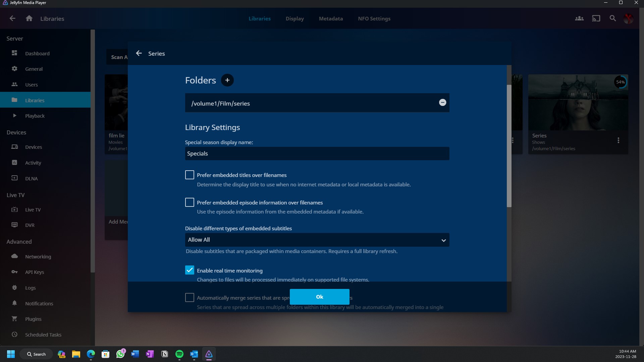Viewport: 644px width, 362px height.
Task: Uncheck Enable real time monitoring
Action: (190, 270)
